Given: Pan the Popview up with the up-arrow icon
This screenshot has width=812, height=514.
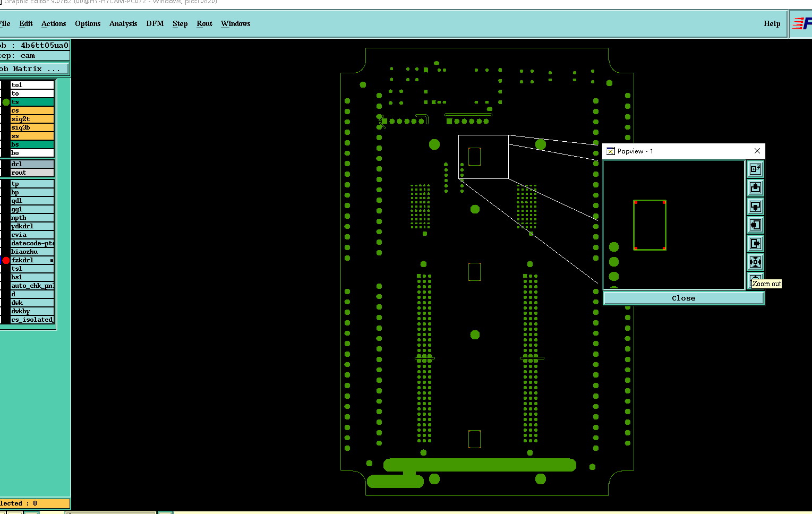Looking at the screenshot, I should [755, 187].
